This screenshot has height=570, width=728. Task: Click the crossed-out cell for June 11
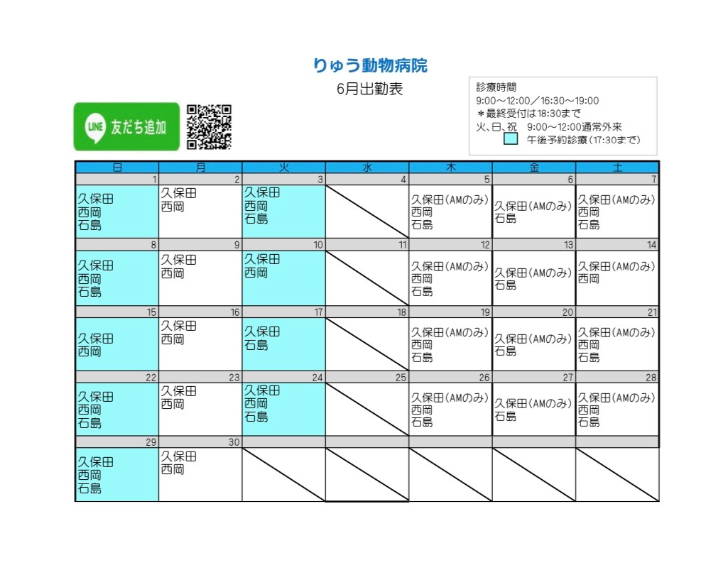(367, 278)
